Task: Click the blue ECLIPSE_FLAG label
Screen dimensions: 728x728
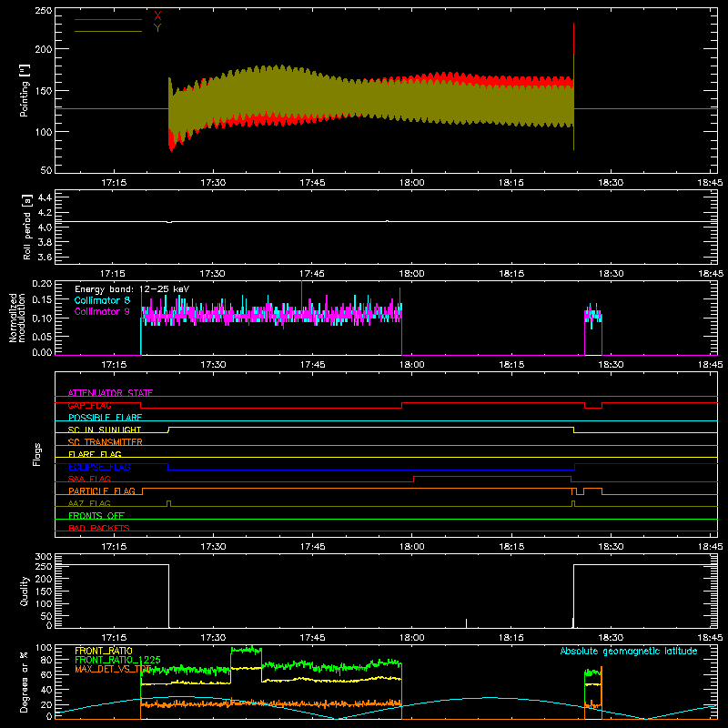Action: [99, 467]
